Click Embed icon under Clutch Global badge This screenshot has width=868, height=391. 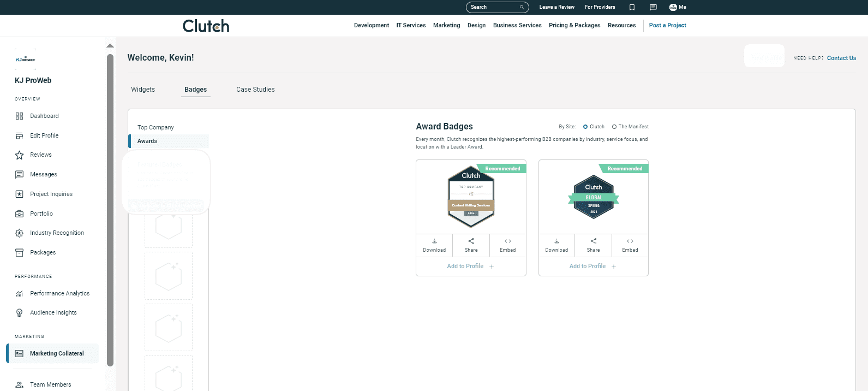click(x=630, y=241)
